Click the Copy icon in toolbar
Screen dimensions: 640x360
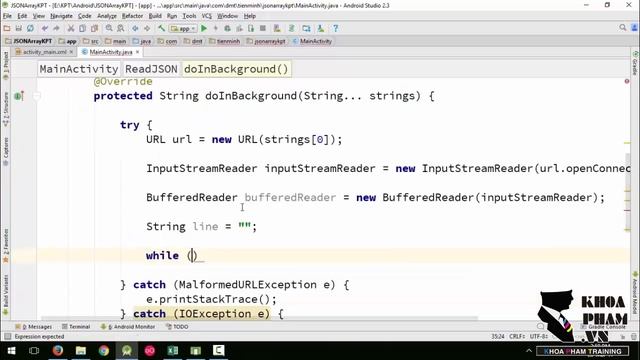(x=82, y=28)
